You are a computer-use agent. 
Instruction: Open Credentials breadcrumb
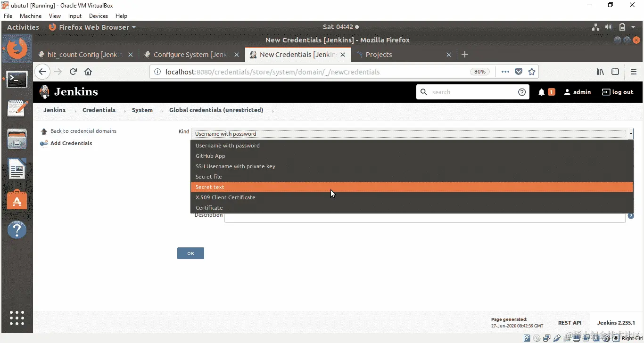coord(99,110)
